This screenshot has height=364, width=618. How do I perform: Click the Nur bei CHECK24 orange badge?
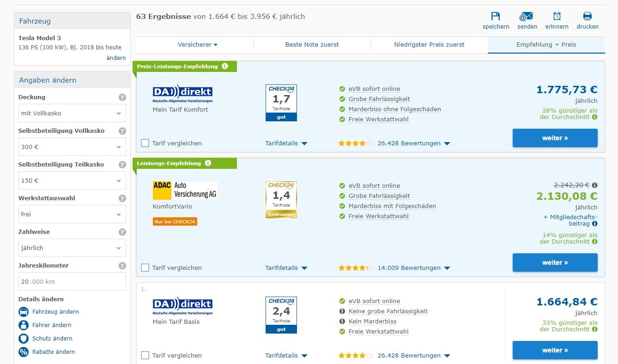tap(175, 221)
